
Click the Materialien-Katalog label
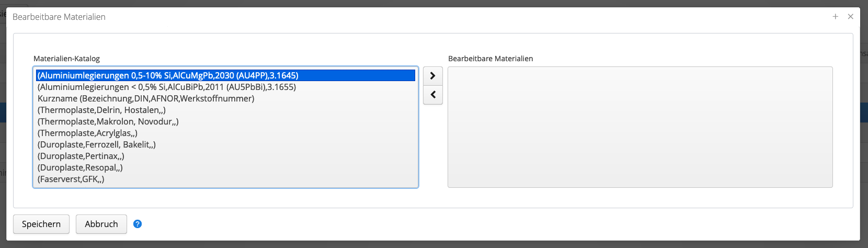(x=66, y=59)
